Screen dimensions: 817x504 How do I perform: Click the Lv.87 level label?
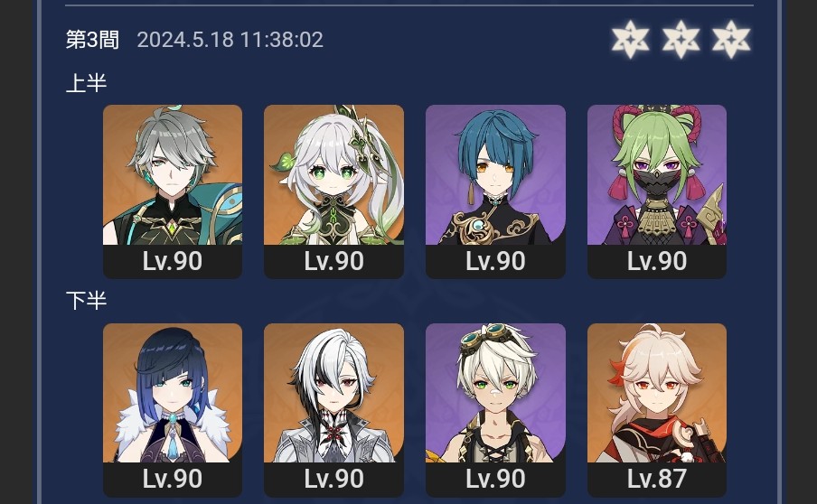click(657, 479)
